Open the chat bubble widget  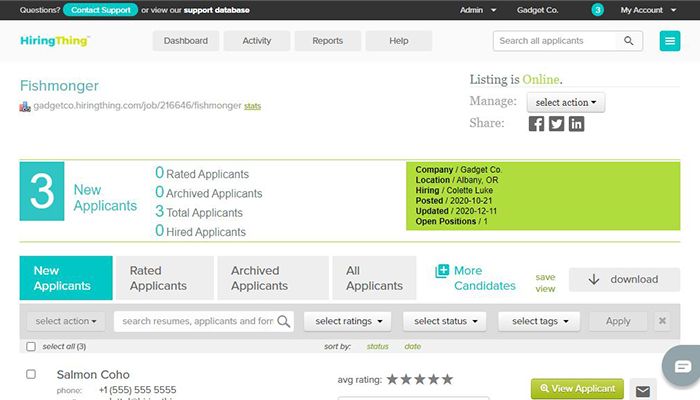(x=682, y=367)
